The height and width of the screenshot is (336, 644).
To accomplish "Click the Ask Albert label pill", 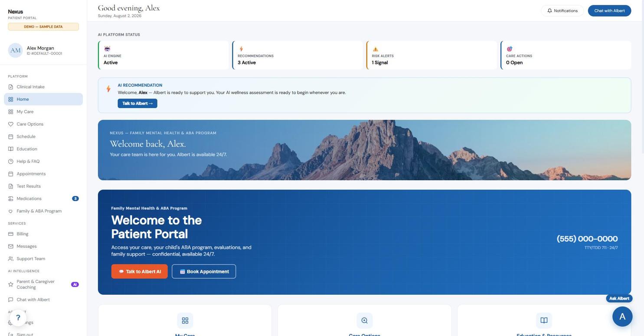I will [619, 299].
